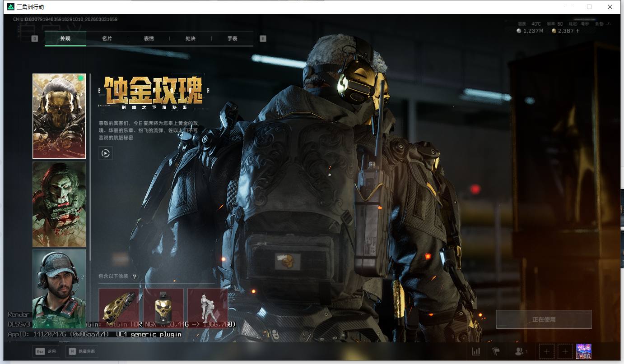
Task: Click the 三角洲行动 app icon in title bar
Action: click(x=10, y=7)
